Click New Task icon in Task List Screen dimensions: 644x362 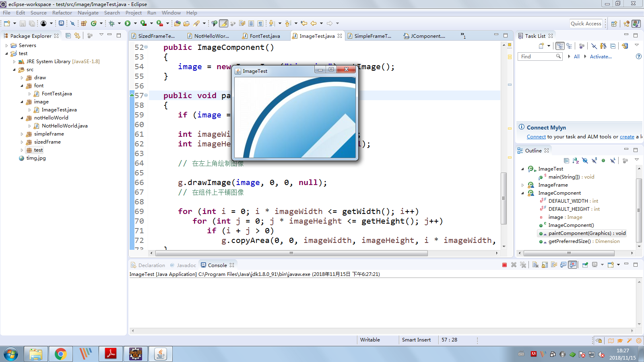tap(541, 46)
